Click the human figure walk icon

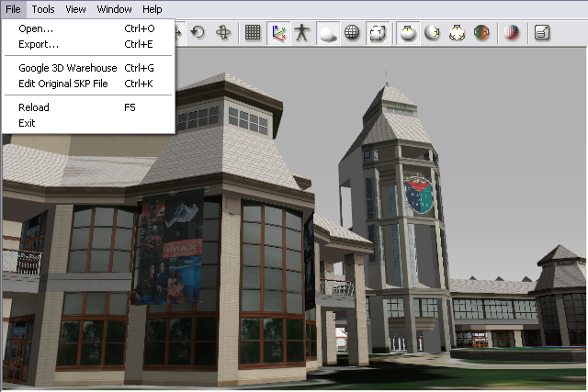point(302,33)
